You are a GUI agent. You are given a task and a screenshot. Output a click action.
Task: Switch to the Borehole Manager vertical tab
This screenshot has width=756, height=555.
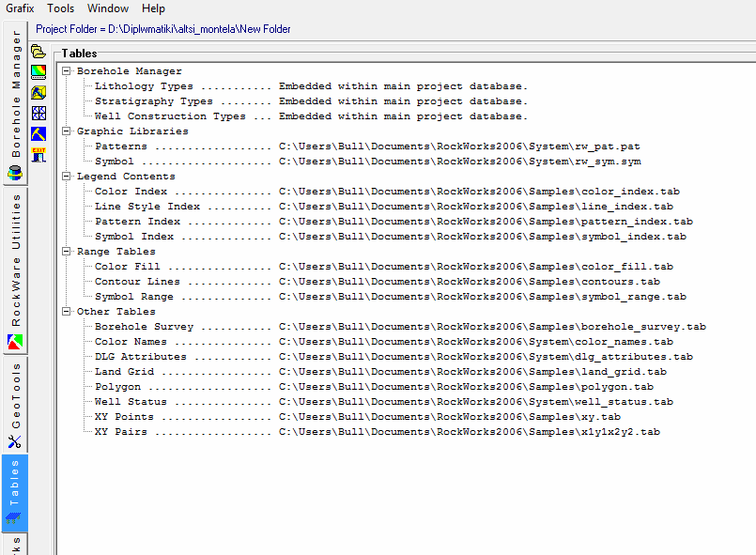point(15,102)
